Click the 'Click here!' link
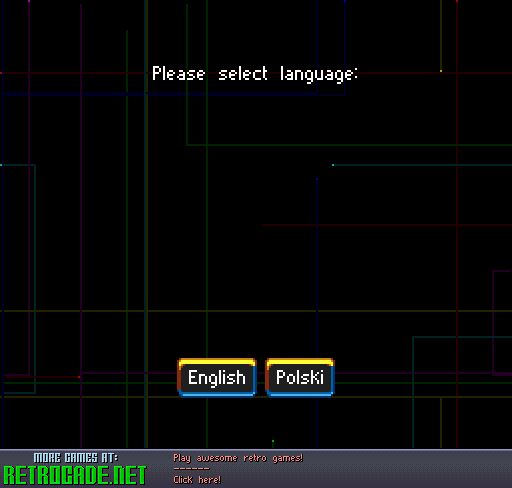This screenshot has width=512, height=488. pyautogui.click(x=197, y=480)
